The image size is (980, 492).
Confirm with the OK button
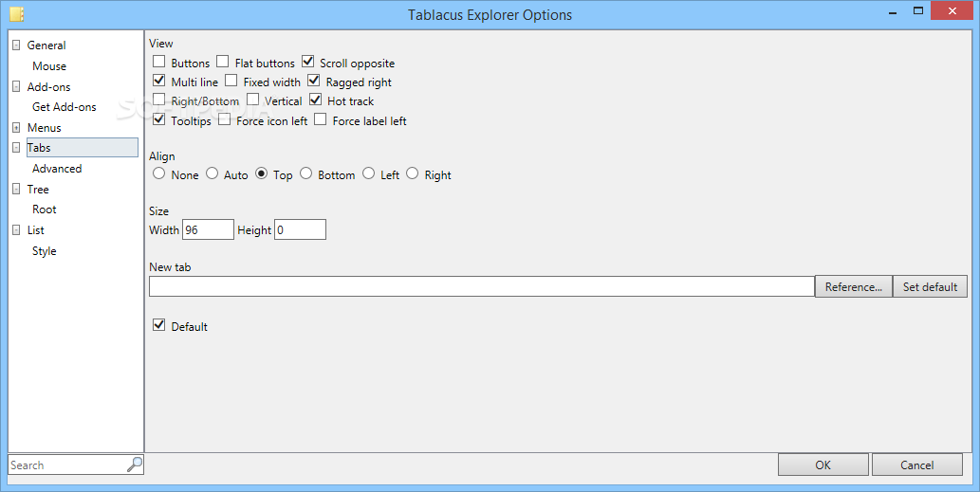(823, 465)
